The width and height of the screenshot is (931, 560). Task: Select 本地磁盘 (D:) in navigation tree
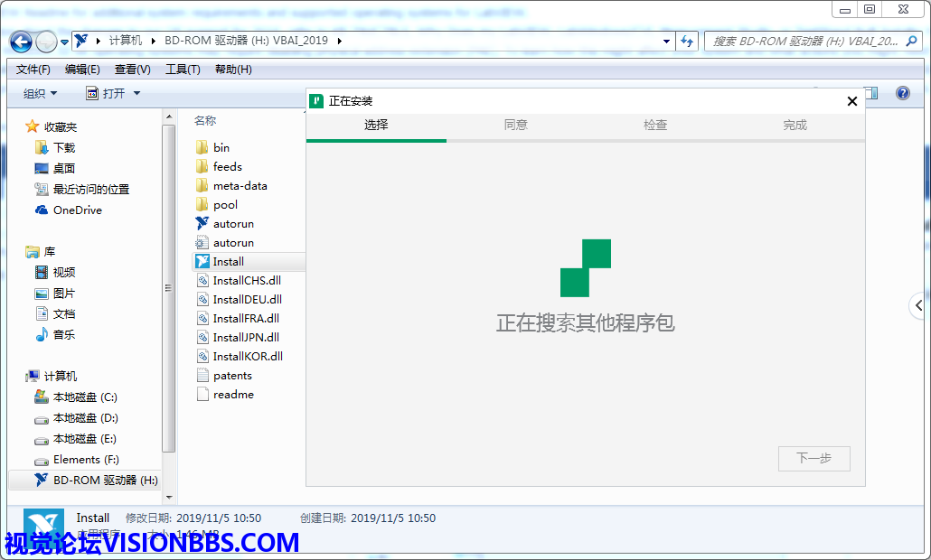click(85, 418)
